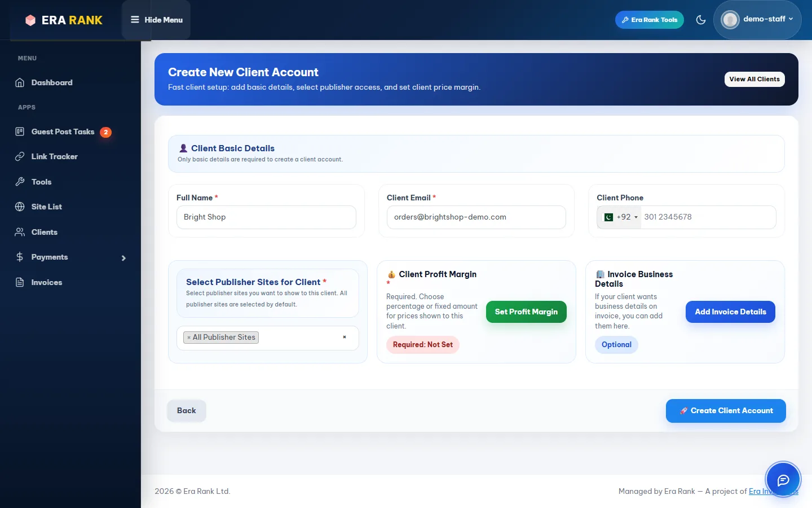812x508 pixels.
Task: Open the Site List globe icon
Action: pyautogui.click(x=20, y=207)
